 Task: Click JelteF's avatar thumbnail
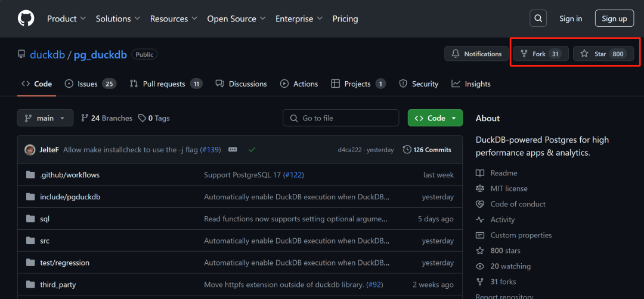click(30, 150)
